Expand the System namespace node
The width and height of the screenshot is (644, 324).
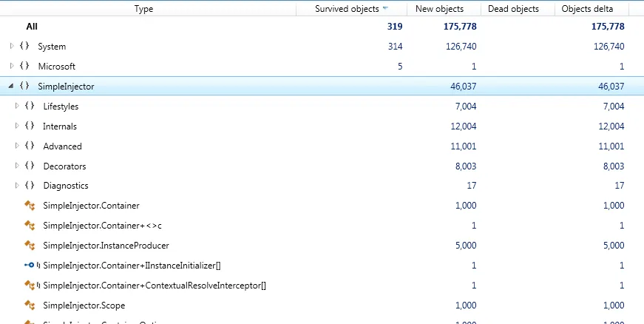click(12, 46)
